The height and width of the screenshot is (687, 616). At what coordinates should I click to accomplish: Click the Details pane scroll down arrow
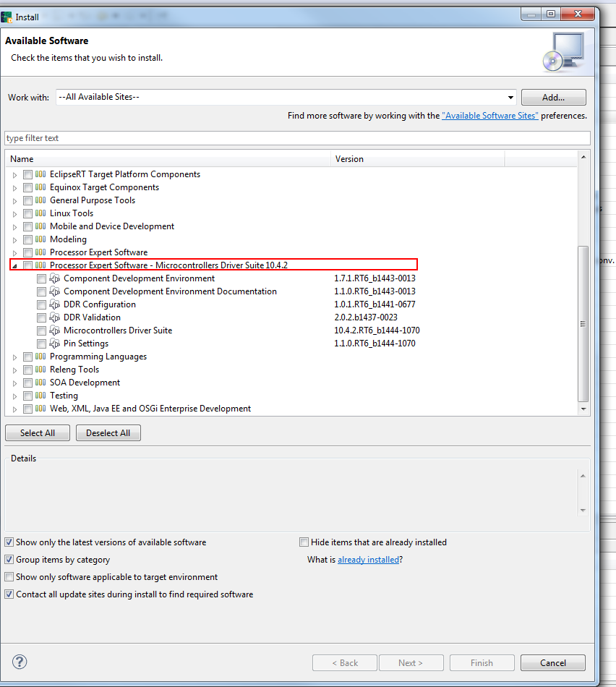[583, 510]
